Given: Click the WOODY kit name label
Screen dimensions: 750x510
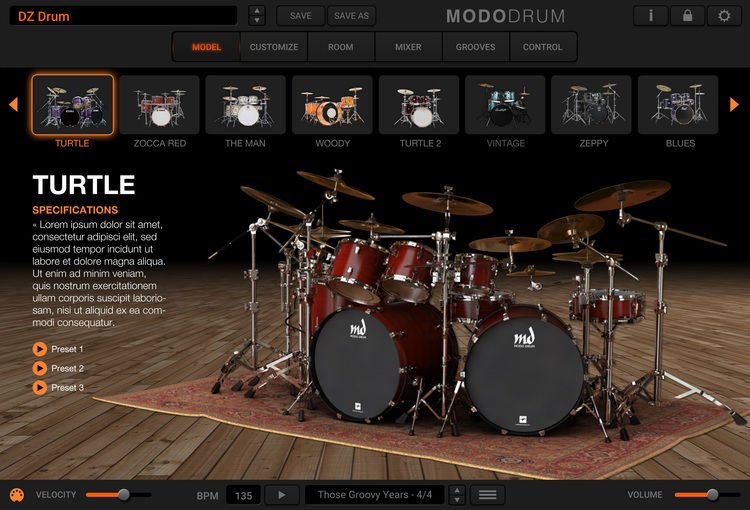Looking at the screenshot, I should point(332,143).
